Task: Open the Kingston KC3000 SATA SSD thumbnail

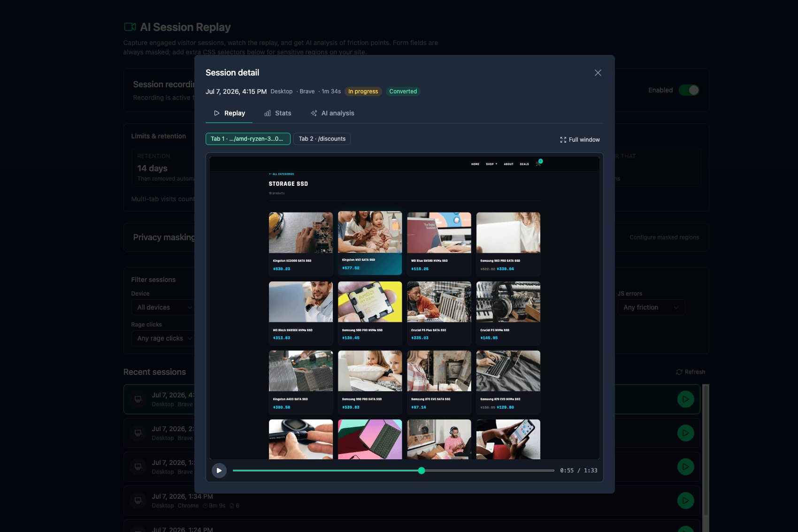Action: click(301, 233)
